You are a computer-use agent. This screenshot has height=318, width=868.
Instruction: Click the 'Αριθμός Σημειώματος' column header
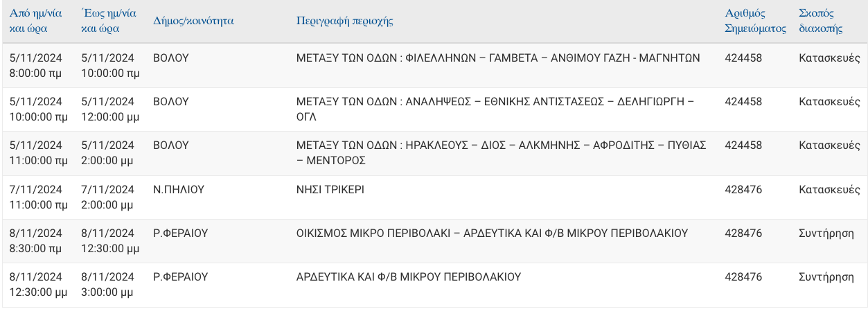[x=756, y=21]
